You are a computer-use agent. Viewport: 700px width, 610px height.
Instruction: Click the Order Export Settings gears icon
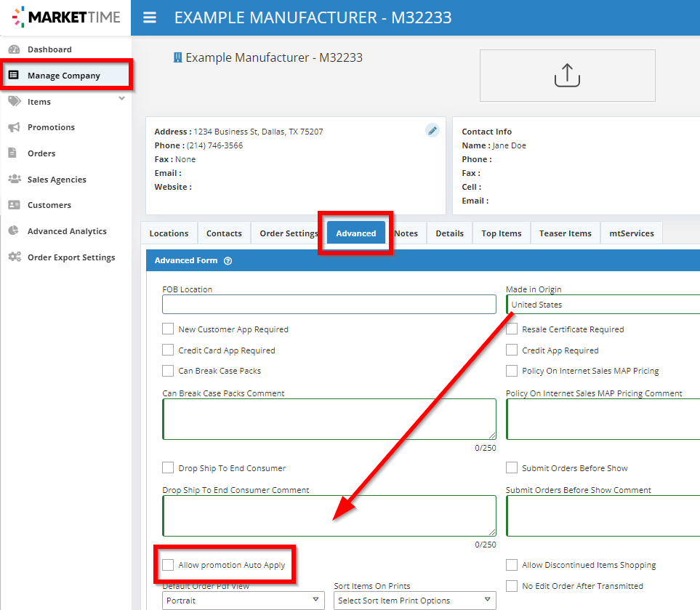point(15,257)
